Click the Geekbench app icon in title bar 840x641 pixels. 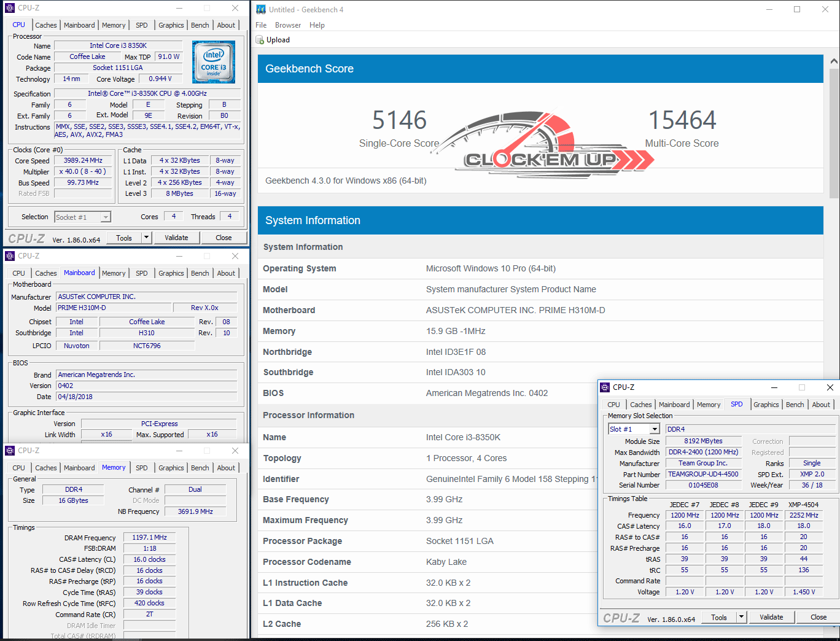(x=261, y=9)
